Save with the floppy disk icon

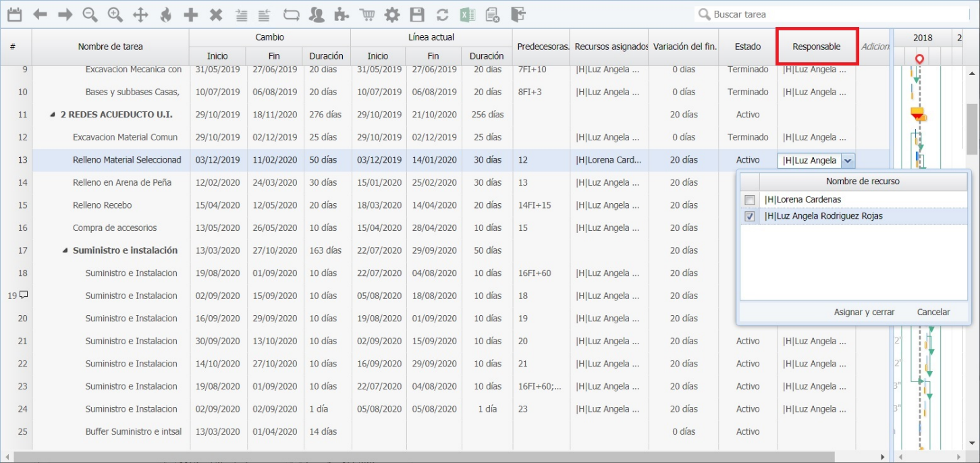coord(418,14)
